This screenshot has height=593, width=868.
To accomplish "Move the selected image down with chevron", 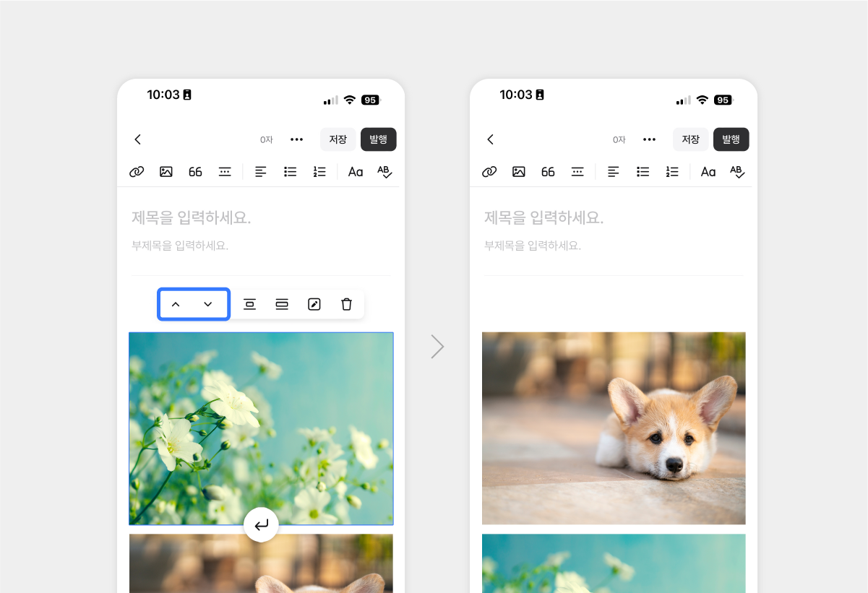I will click(208, 304).
